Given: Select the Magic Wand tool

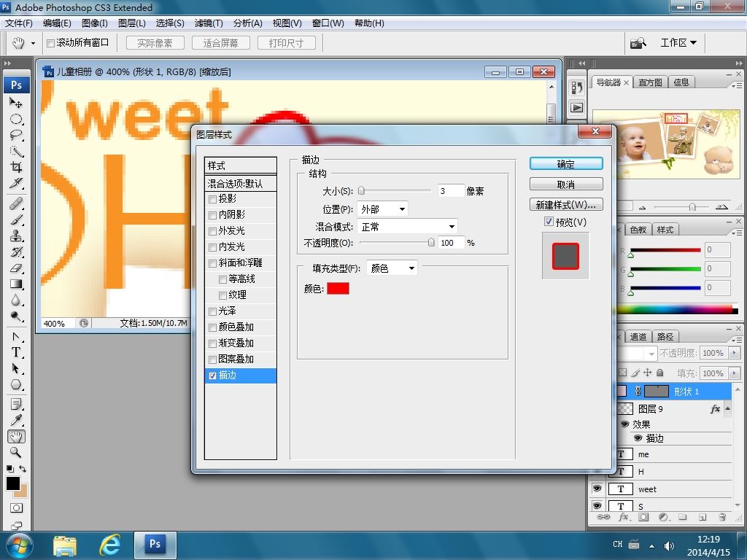Looking at the screenshot, I should tap(16, 151).
